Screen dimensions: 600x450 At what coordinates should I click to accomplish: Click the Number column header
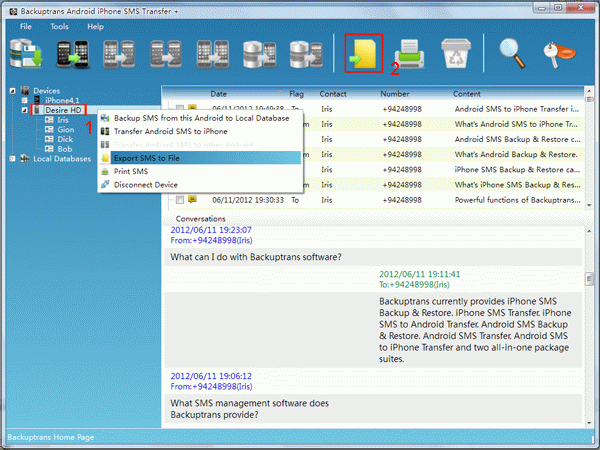click(x=395, y=94)
